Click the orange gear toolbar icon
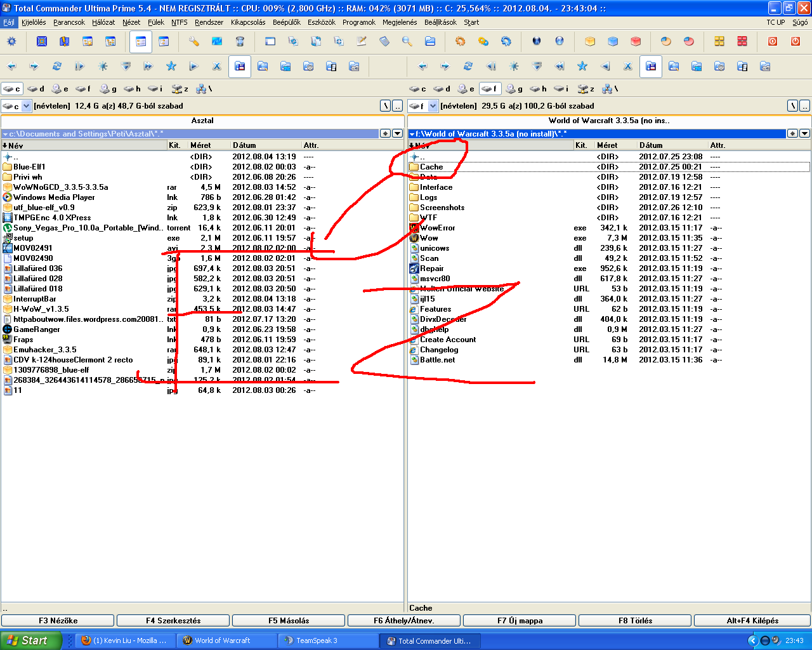The height and width of the screenshot is (650, 812). (x=461, y=41)
